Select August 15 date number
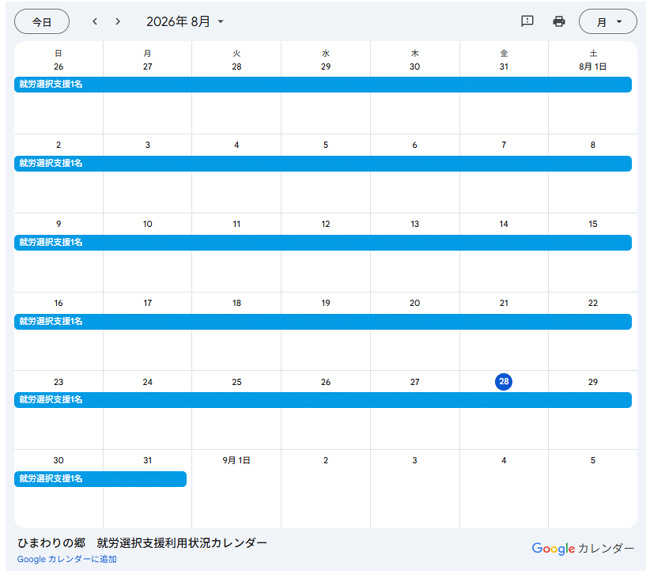 pyautogui.click(x=593, y=224)
